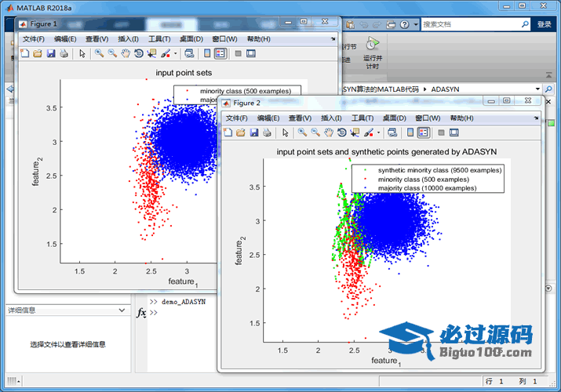561x392 pixels.
Task: Click Open File icon in Figure 2 toolbar
Action: 241,132
